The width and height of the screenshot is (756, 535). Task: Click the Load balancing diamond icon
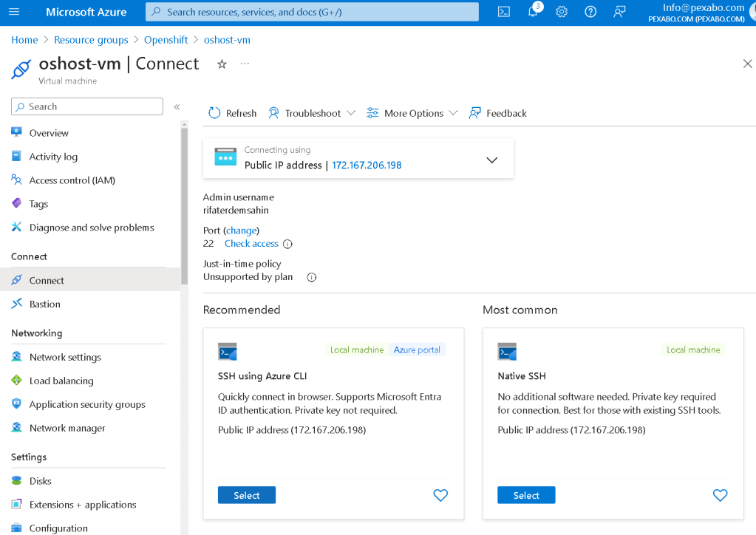[16, 380]
